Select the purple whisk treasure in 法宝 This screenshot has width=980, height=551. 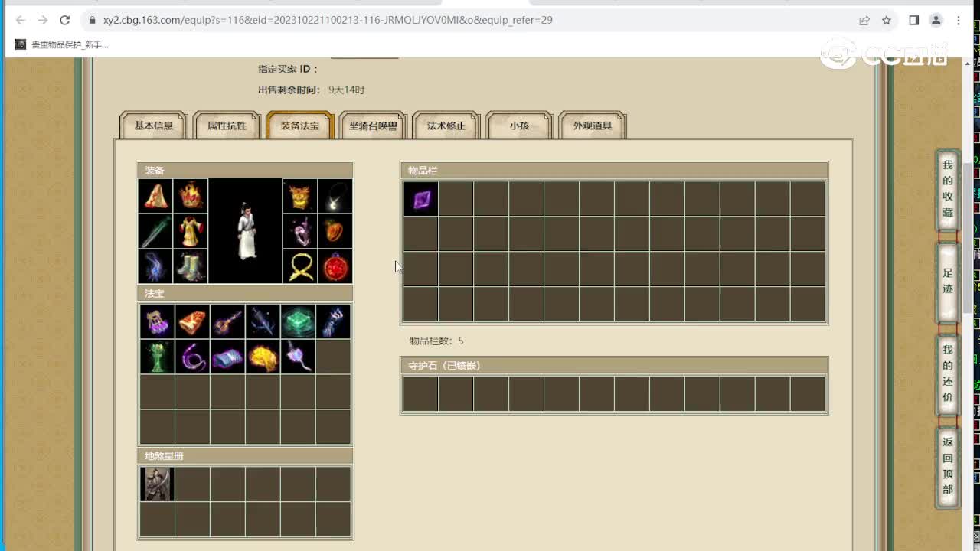(298, 357)
